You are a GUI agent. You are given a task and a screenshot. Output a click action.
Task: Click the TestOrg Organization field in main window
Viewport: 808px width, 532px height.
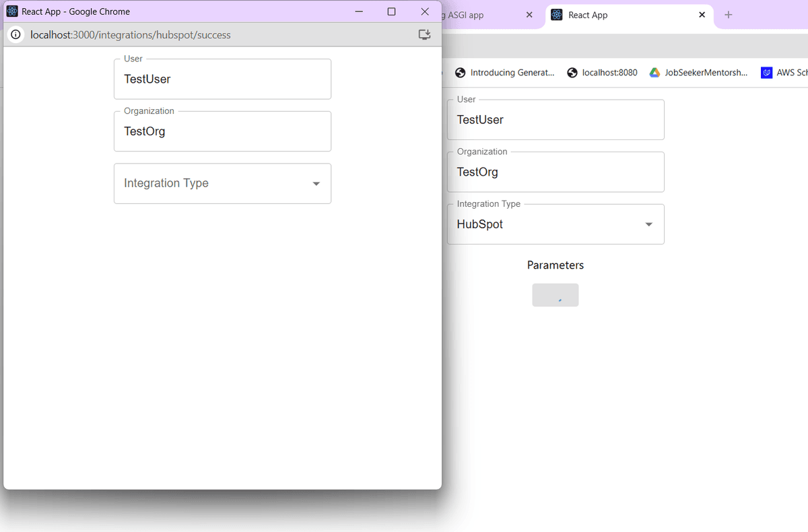(x=555, y=172)
